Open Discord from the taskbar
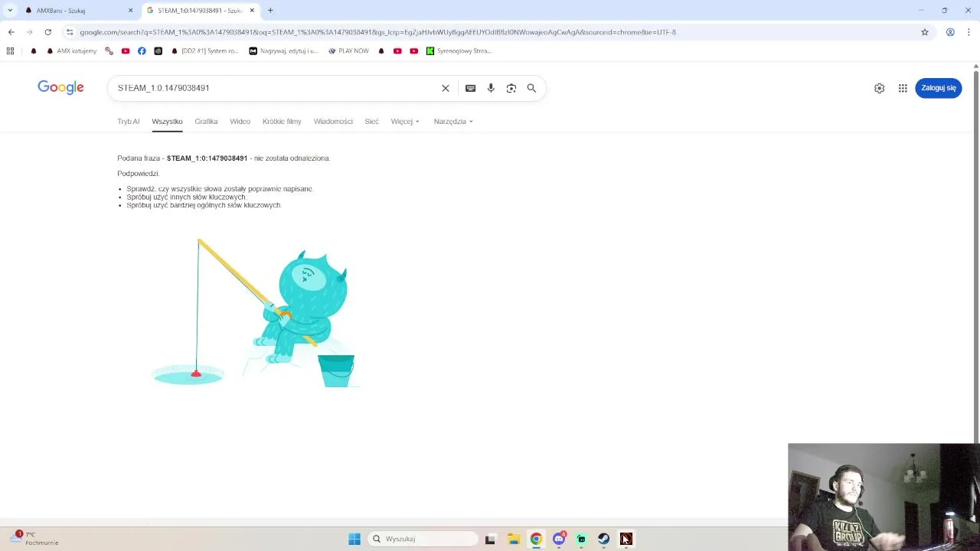The width and height of the screenshot is (980, 551). [559, 539]
